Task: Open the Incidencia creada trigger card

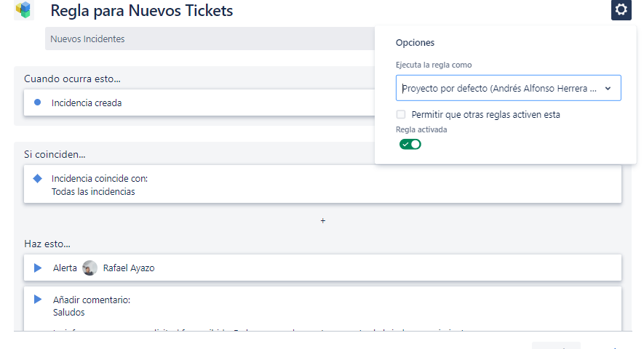Action: click(199, 103)
